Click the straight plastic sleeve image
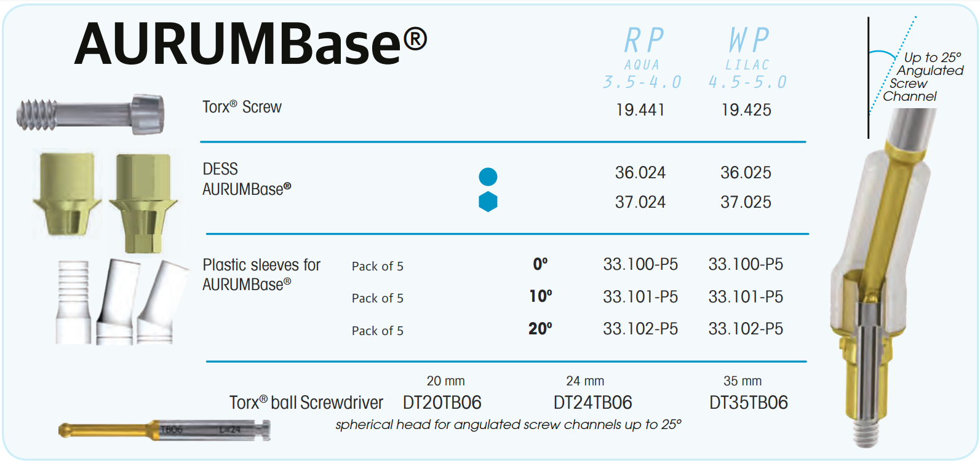Viewport: 980px width, 461px height. pos(73,302)
